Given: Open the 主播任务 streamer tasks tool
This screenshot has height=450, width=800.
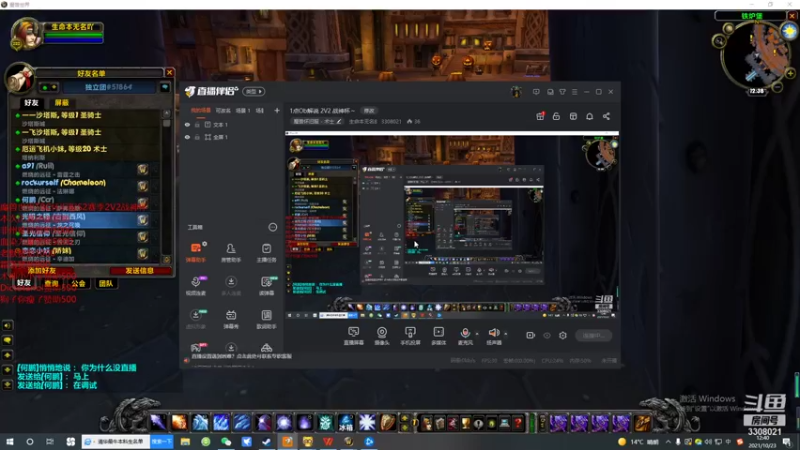Looking at the screenshot, I should pos(266,252).
